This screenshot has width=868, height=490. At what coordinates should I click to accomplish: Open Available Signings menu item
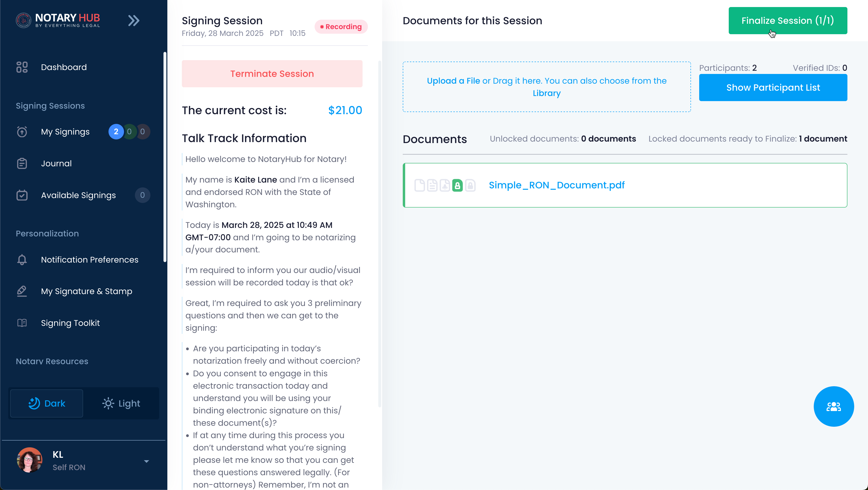pyautogui.click(x=78, y=195)
